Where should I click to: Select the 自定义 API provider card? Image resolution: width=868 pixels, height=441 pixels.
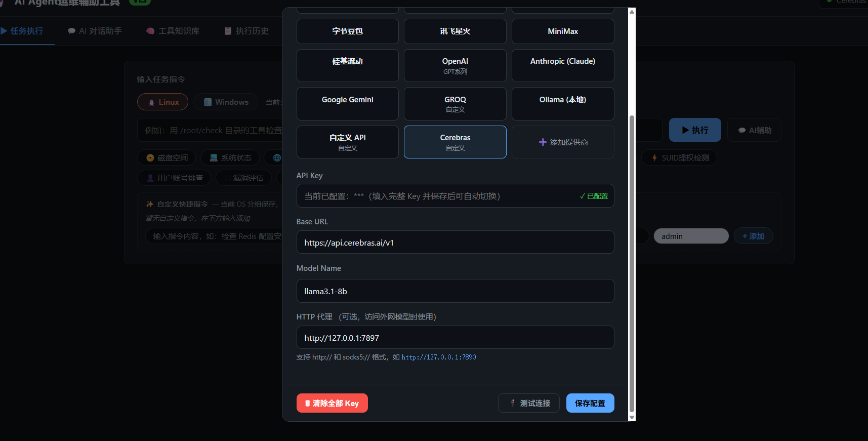348,142
